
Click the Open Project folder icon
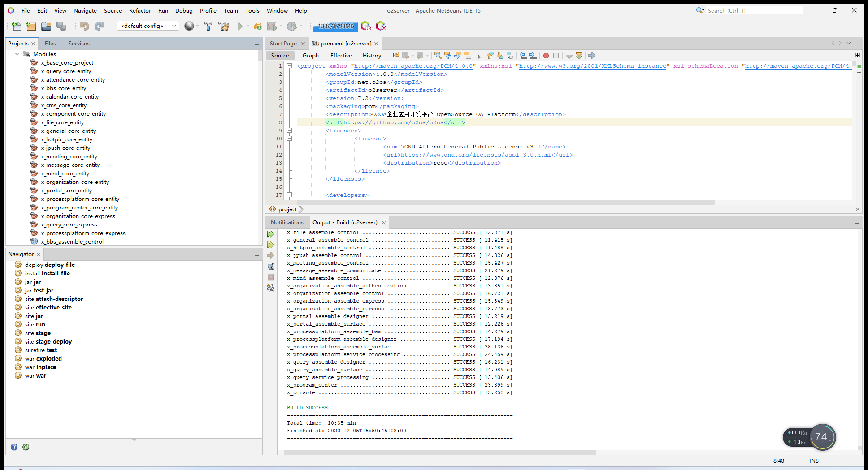coord(46,26)
